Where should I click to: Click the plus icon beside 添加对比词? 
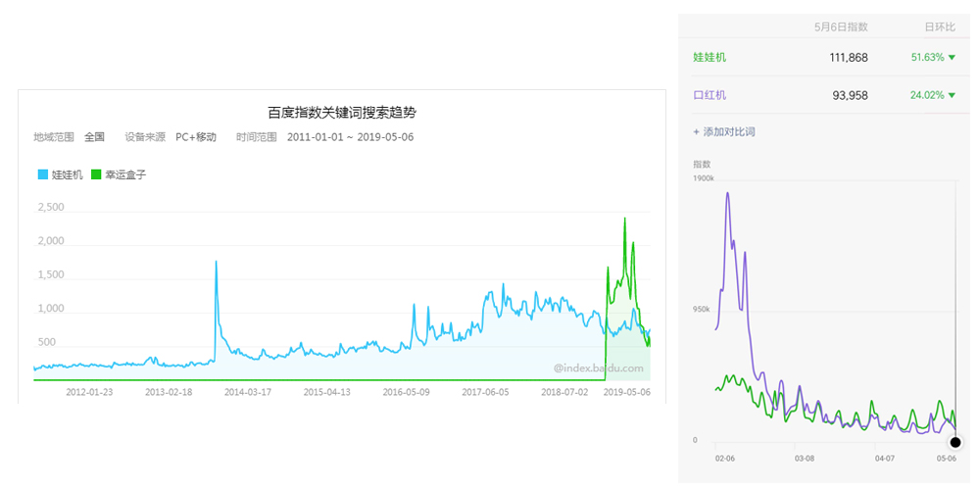[696, 131]
